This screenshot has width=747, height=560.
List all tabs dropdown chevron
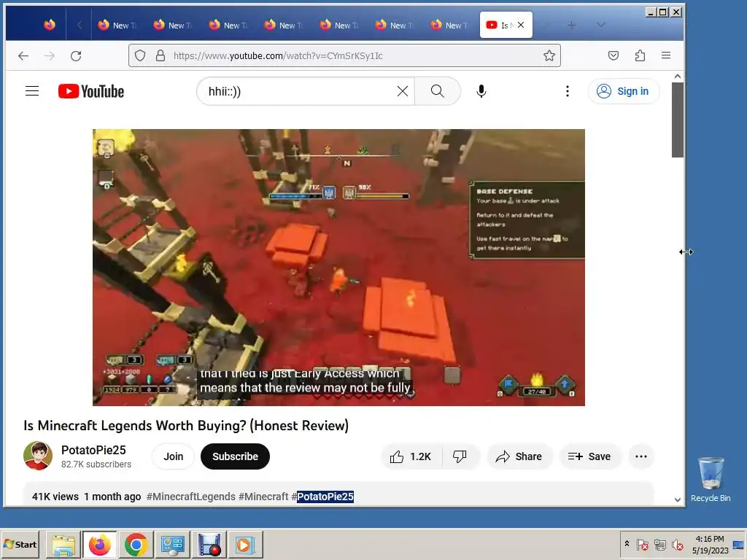click(x=601, y=26)
